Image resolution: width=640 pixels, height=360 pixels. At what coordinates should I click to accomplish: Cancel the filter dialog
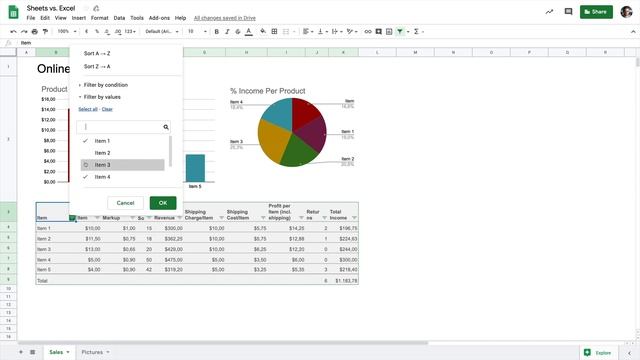125,203
